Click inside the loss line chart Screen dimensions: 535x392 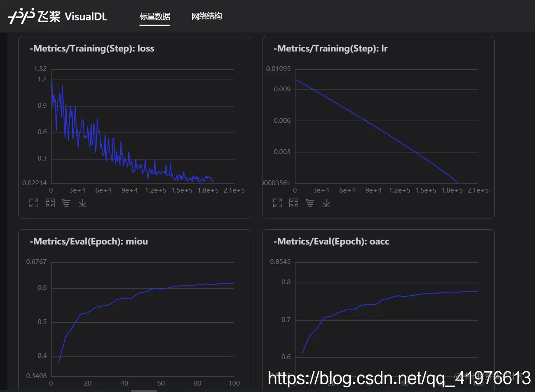tap(143, 126)
